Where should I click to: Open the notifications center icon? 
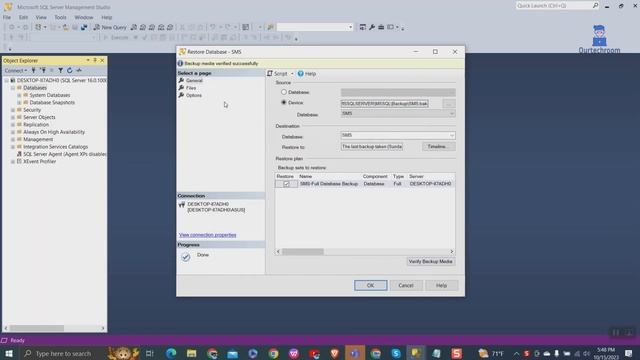[629, 353]
